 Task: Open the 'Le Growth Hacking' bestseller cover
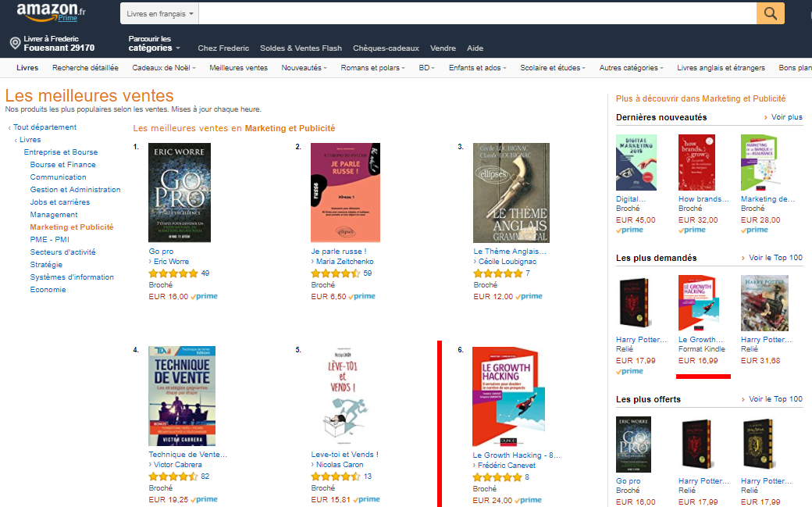pos(508,397)
